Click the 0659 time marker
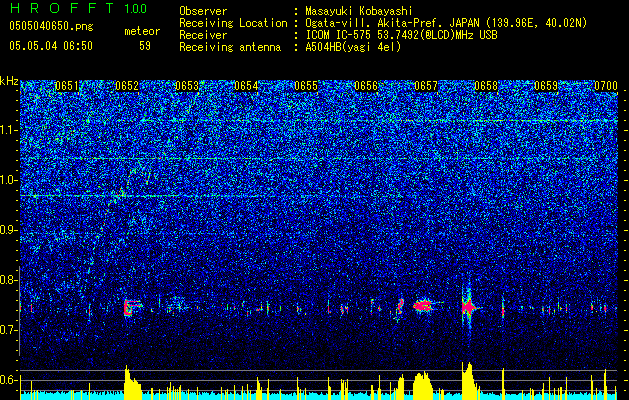Viewport: 629px width, 400px height. point(546,86)
